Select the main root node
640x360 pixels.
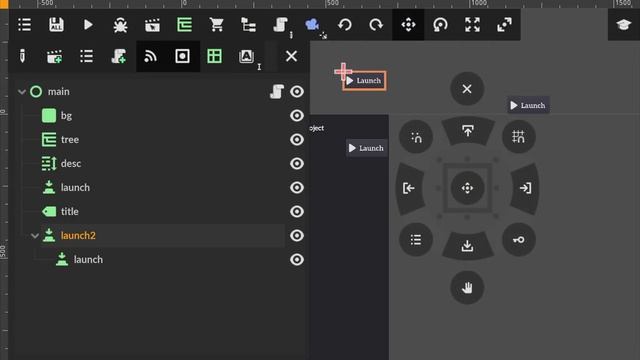click(x=58, y=91)
